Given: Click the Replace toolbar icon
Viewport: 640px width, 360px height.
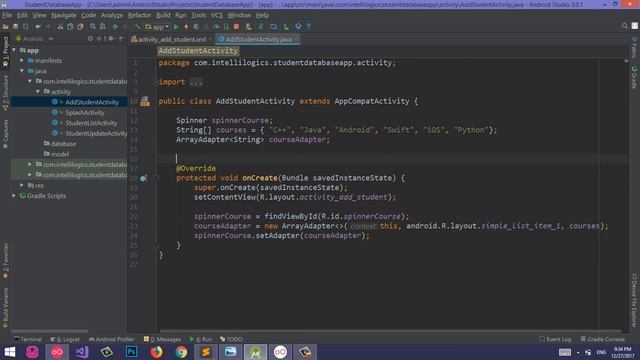Looking at the screenshot, I should click(103, 27).
